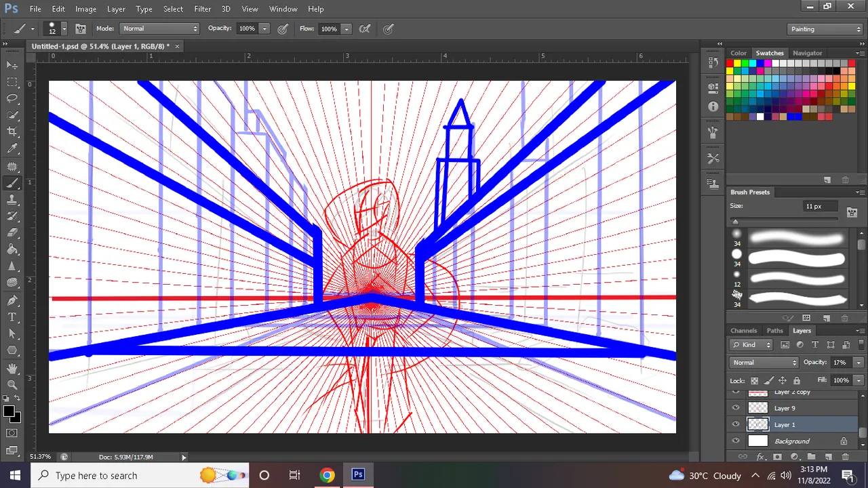Open the History panel icon

(713, 62)
